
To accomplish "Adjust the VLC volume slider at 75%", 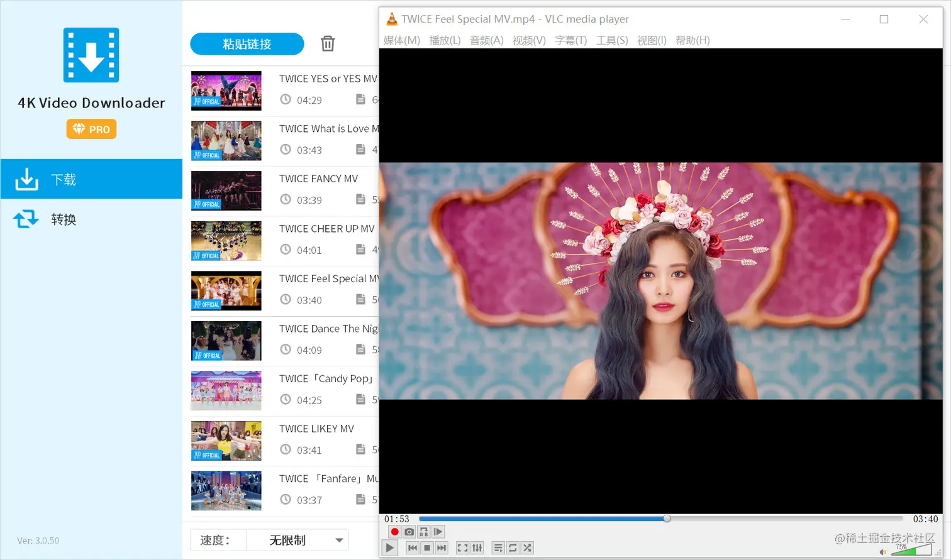I will pyautogui.click(x=911, y=550).
